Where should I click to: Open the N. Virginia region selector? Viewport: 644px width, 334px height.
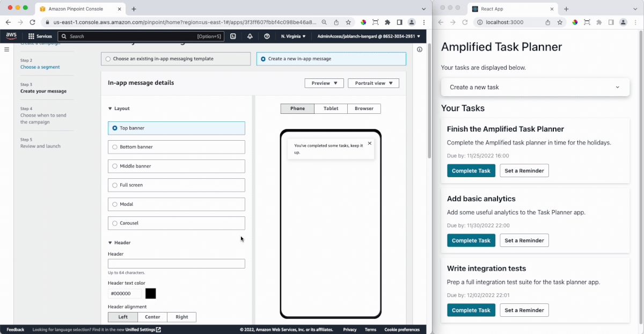coord(293,37)
